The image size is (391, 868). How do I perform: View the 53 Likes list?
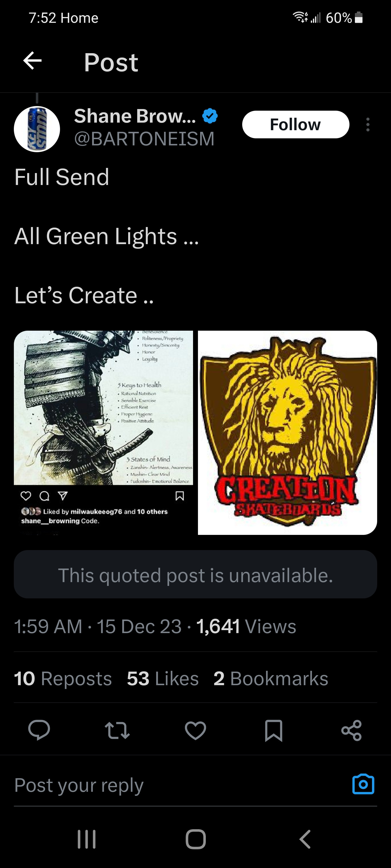[x=163, y=678]
